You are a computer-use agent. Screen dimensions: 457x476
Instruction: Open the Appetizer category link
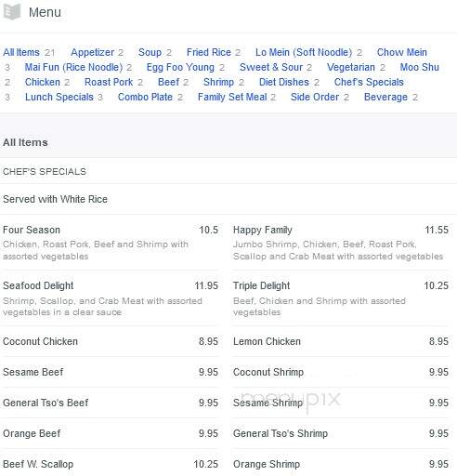click(93, 52)
